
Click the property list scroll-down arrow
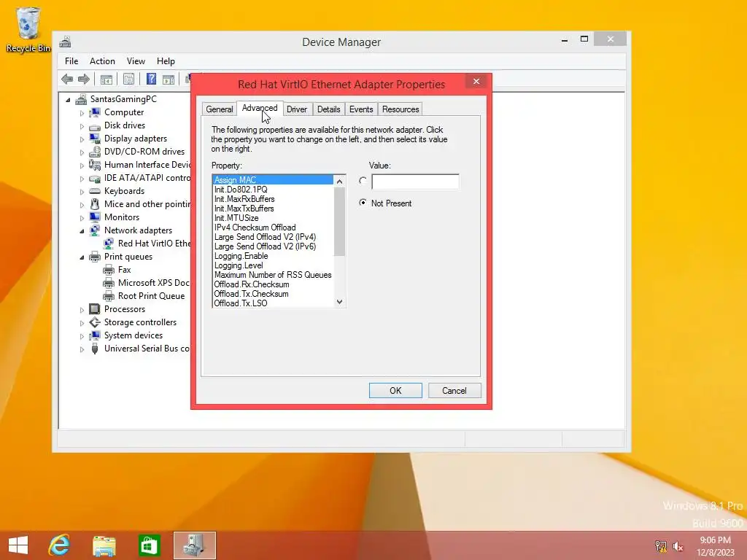(x=340, y=302)
